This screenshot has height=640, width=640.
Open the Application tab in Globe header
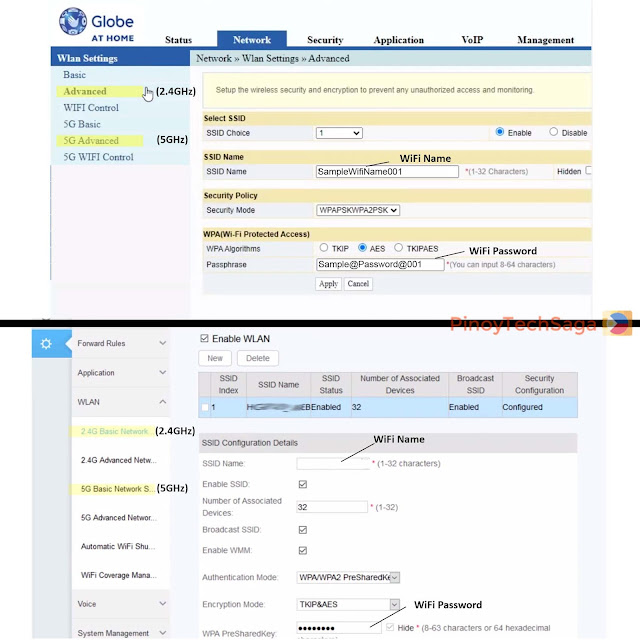(x=398, y=40)
